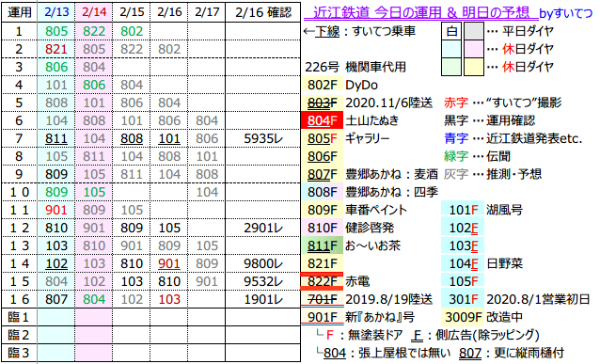600x364 pixels.
Task: Select the 2/17 date column header
Action: pos(207,12)
